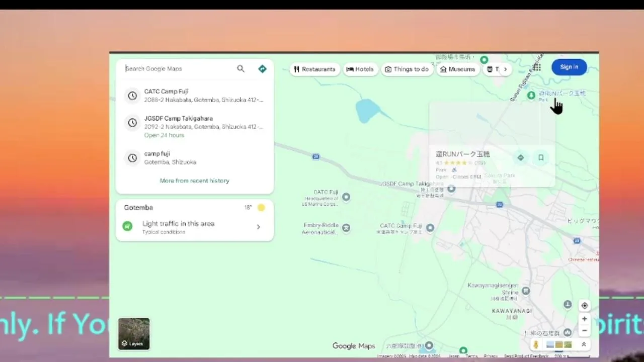This screenshot has width=644, height=362.
Task: Expand imagery strip with double chevron
Action: point(584,344)
